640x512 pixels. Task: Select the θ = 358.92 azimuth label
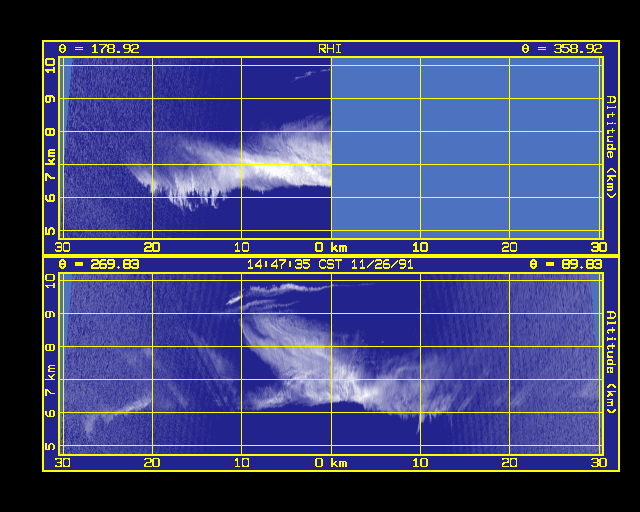tap(562, 49)
